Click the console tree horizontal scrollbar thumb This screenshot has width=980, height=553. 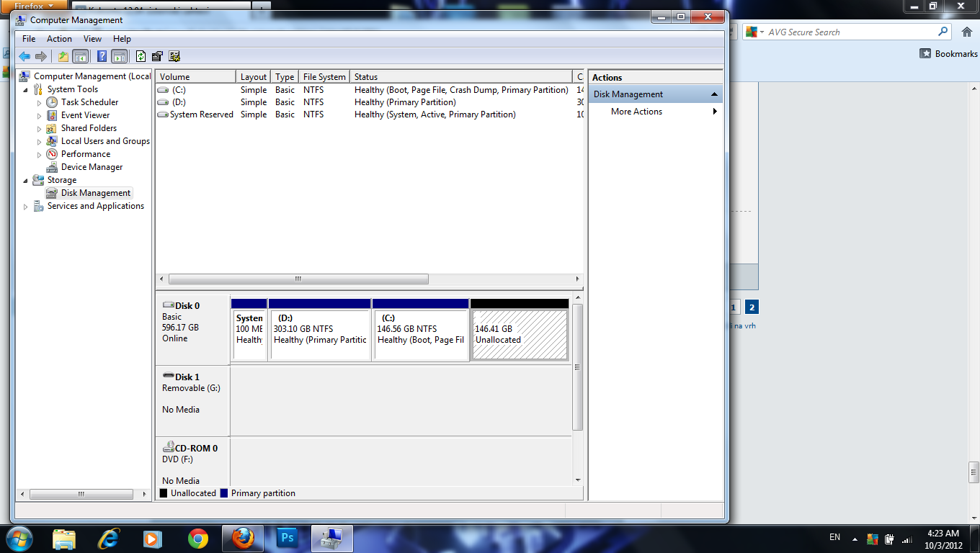point(81,495)
